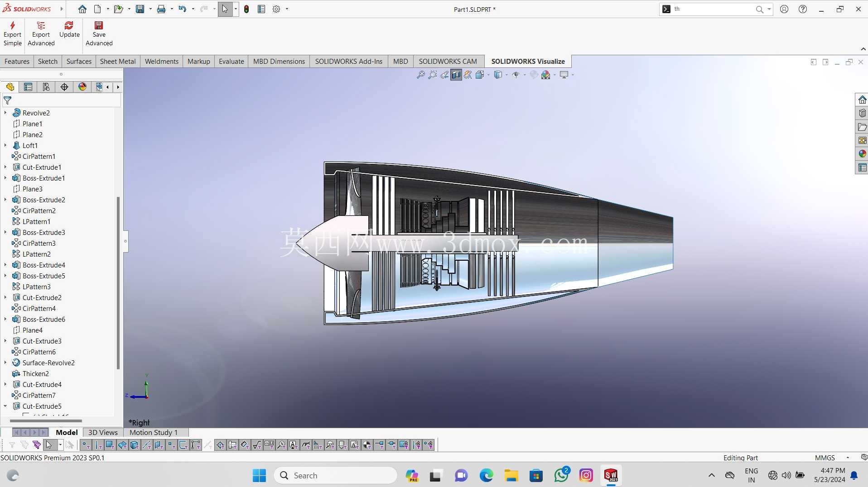Click the Appearances color wheel in task pane
The image size is (868, 487).
862,153
